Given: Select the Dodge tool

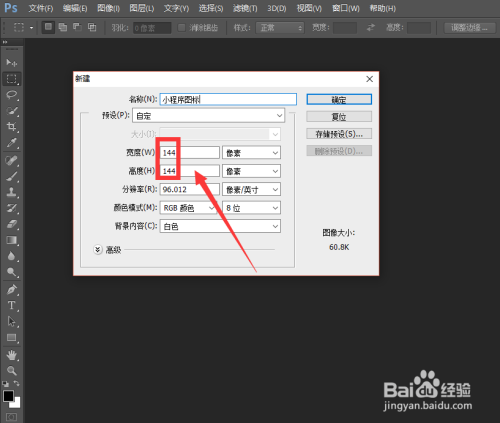Looking at the screenshot, I should click(12, 272).
